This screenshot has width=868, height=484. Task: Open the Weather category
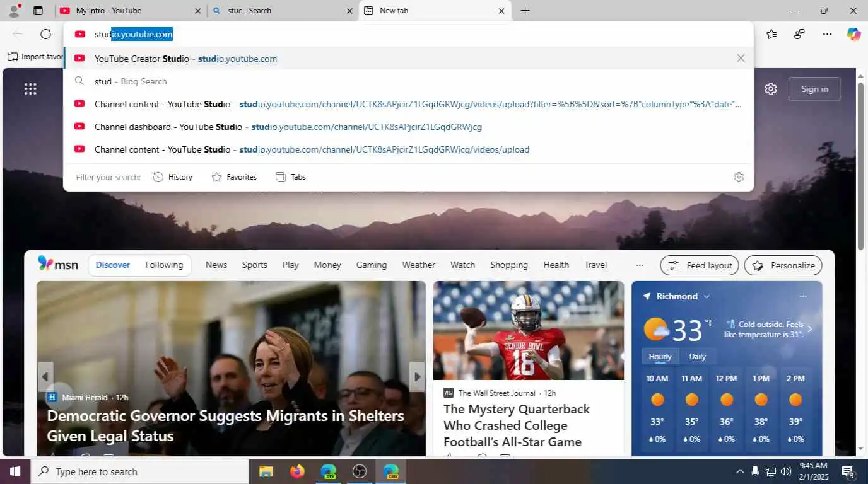tap(418, 265)
